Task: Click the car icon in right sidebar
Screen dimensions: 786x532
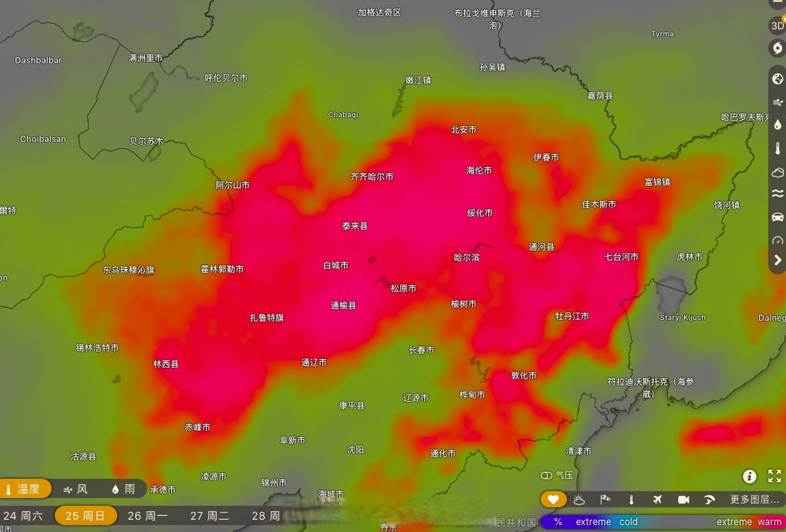Action: point(777,217)
